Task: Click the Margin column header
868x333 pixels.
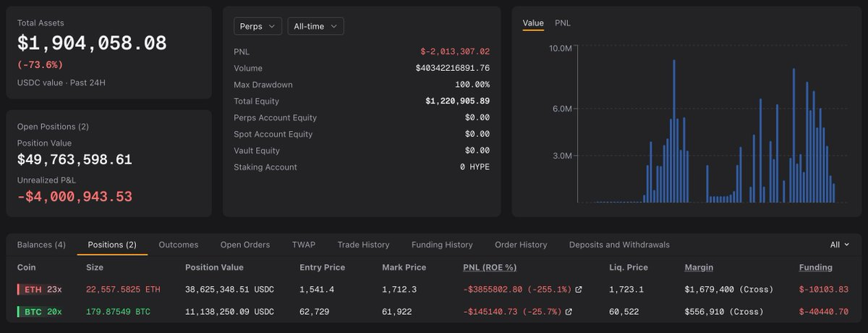Action: [699, 267]
